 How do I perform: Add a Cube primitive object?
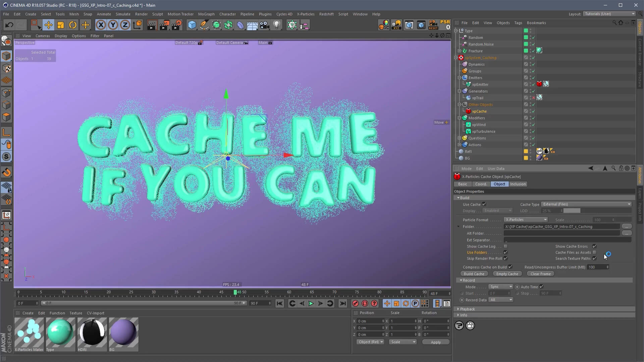pos(192,25)
